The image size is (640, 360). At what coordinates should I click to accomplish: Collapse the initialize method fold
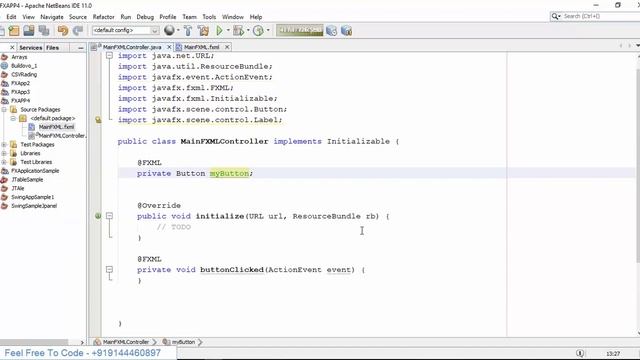click(109, 216)
